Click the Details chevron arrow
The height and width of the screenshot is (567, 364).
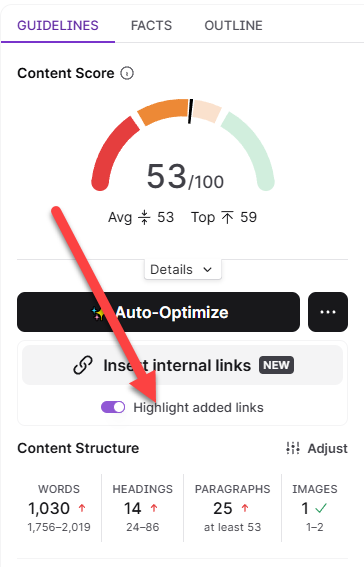pyautogui.click(x=207, y=270)
